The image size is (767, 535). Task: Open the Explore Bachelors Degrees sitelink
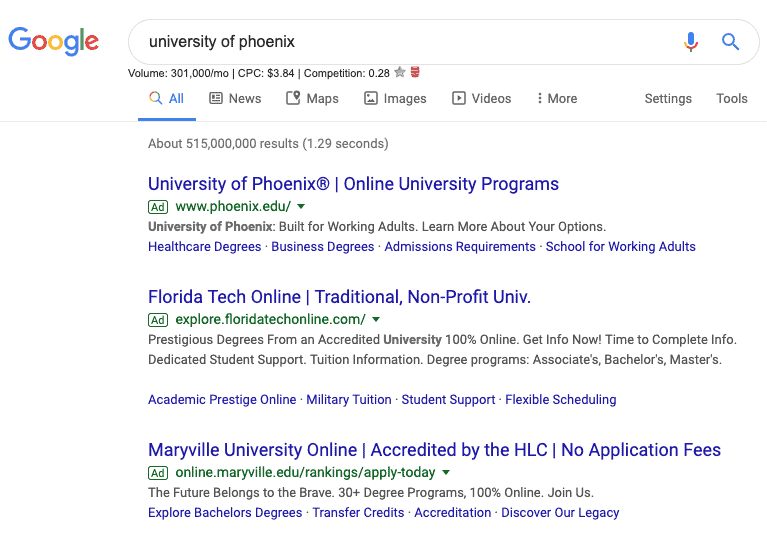point(225,513)
